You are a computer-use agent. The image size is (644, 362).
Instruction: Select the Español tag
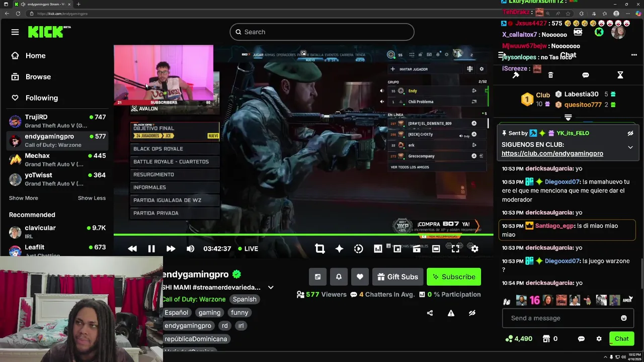point(177,313)
